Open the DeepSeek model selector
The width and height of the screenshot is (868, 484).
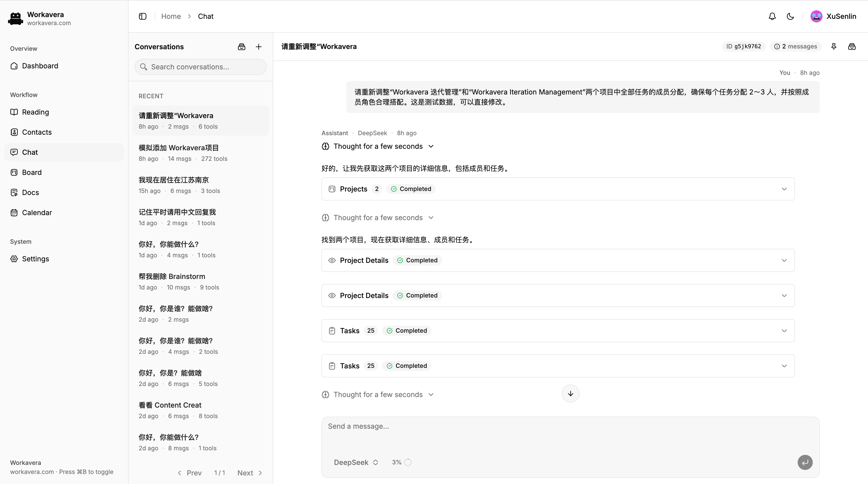pos(356,462)
